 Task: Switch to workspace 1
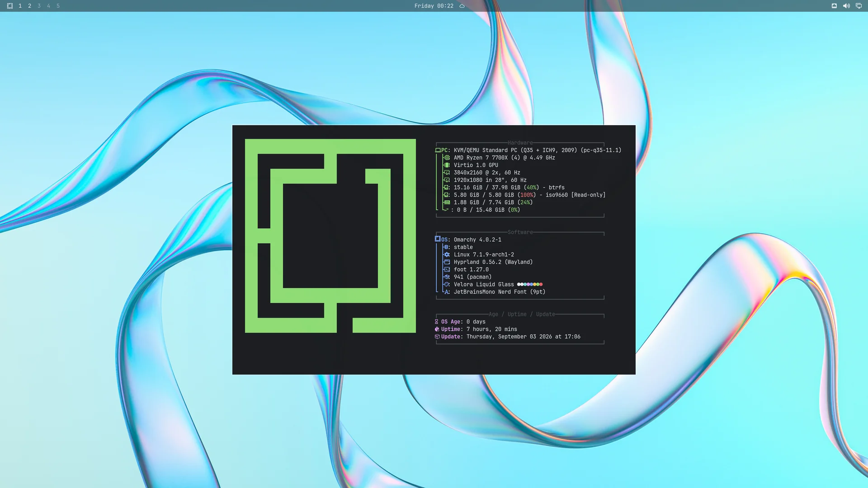(x=20, y=6)
